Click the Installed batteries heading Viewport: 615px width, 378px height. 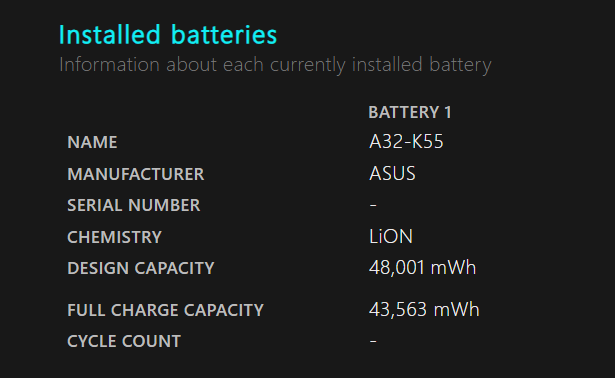(168, 35)
